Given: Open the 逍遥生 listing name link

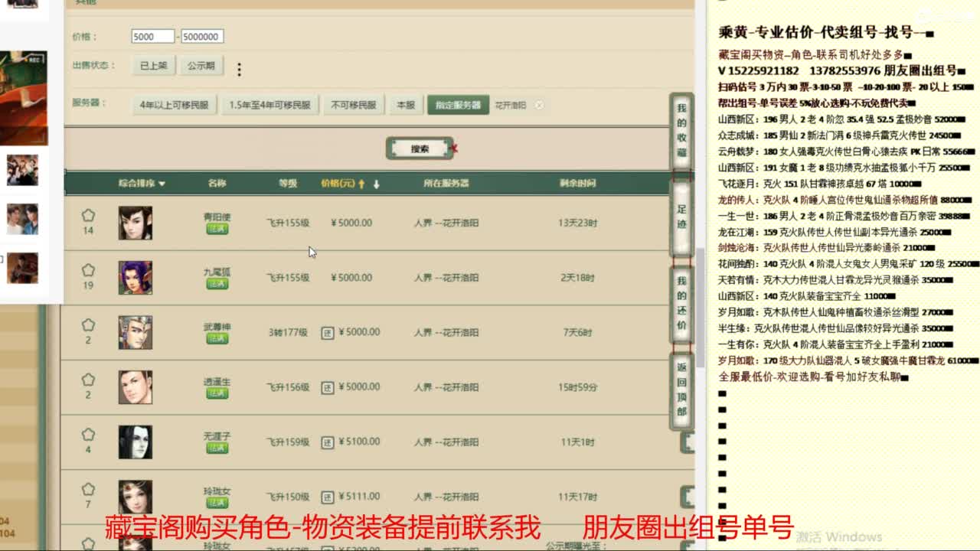Looking at the screenshot, I should [217, 381].
